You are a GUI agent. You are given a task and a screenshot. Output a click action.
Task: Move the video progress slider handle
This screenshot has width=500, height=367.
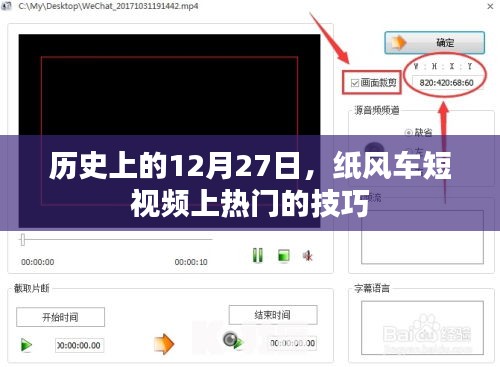click(23, 239)
